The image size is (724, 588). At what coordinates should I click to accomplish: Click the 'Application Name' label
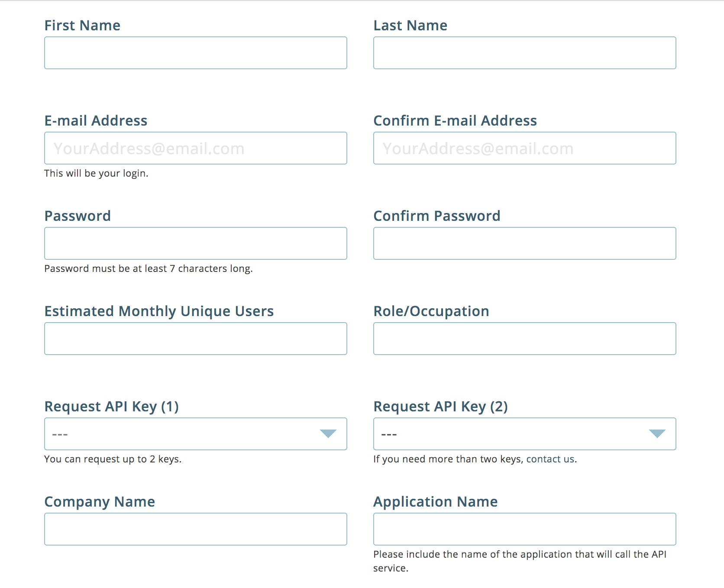[436, 502]
